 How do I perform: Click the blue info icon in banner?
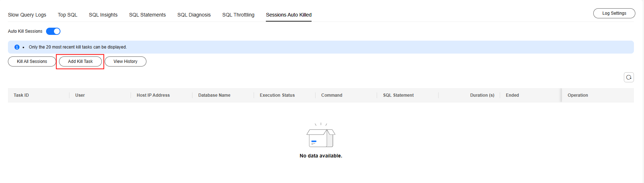(x=17, y=47)
